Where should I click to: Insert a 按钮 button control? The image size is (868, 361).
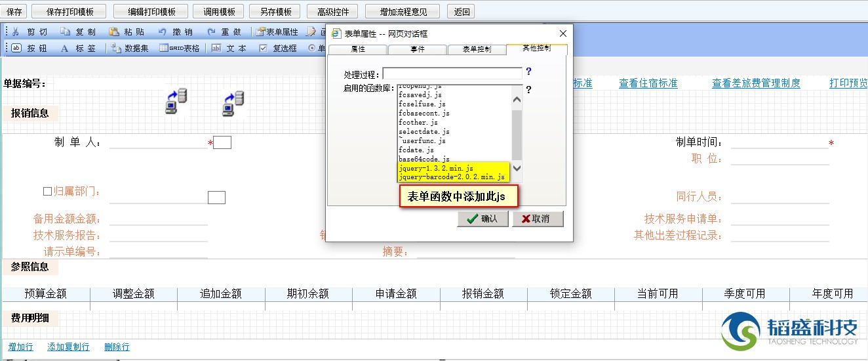(30, 48)
